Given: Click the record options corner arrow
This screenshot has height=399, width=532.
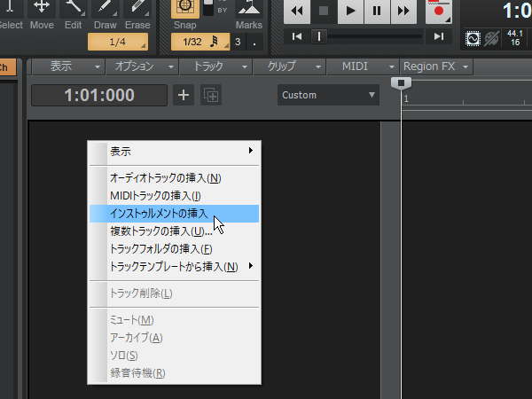Looking at the screenshot, I should (x=448, y=20).
